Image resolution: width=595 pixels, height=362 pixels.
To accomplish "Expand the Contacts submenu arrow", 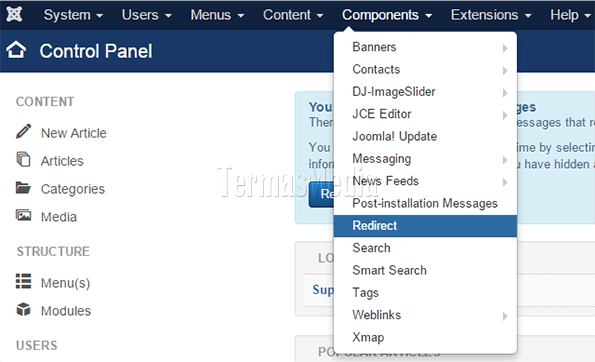I will (505, 71).
